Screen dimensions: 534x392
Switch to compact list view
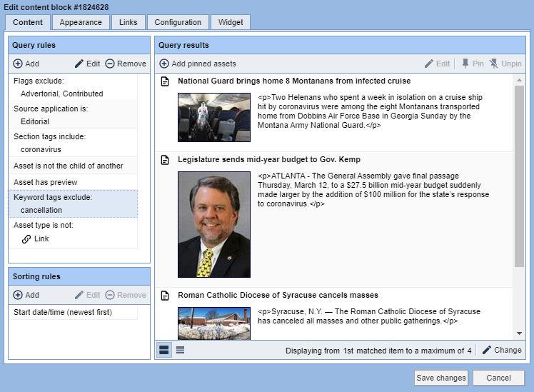coord(180,350)
